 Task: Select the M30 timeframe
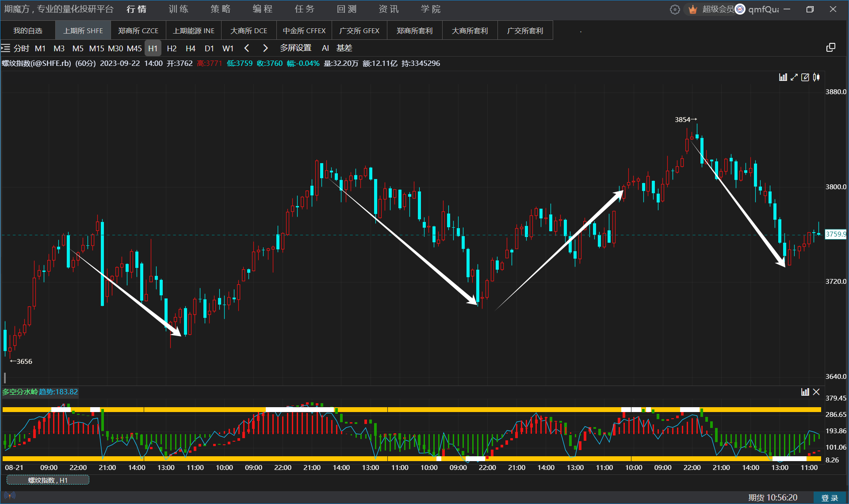(x=115, y=48)
